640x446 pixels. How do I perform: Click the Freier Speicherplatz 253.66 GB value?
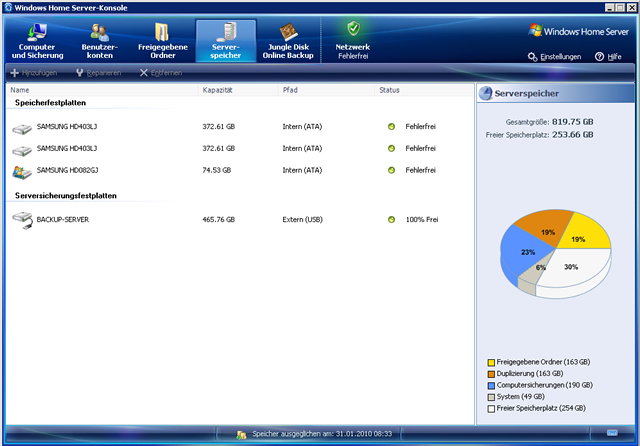pos(573,135)
